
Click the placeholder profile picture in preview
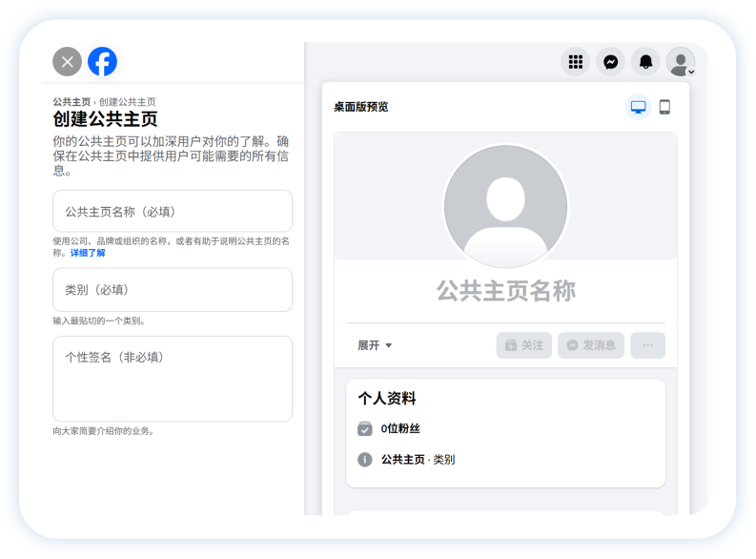tap(506, 206)
